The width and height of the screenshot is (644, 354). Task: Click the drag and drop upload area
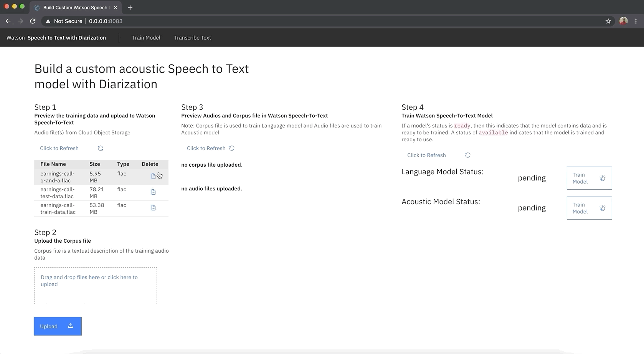click(x=96, y=286)
